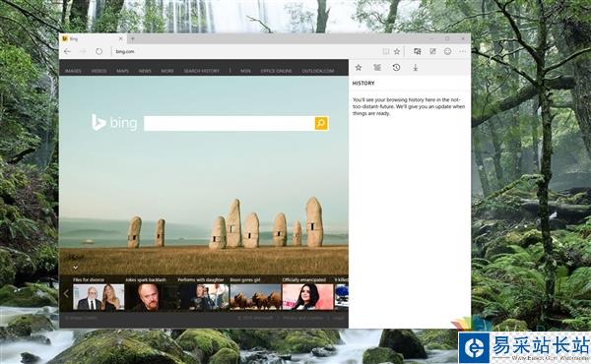591x364 pixels.
Task: Send feedback using the smiley icon
Action: pyautogui.click(x=447, y=51)
